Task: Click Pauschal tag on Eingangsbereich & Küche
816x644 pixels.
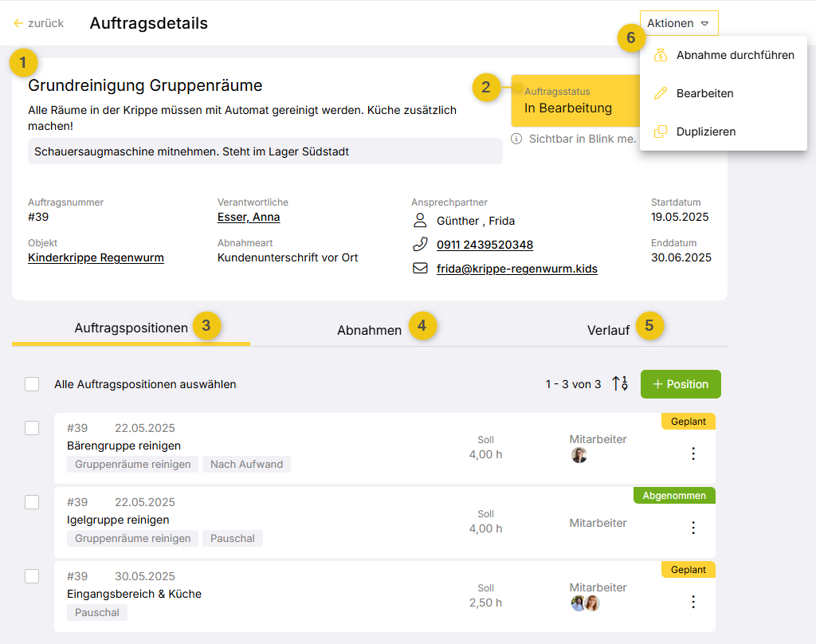Action: pos(97,612)
